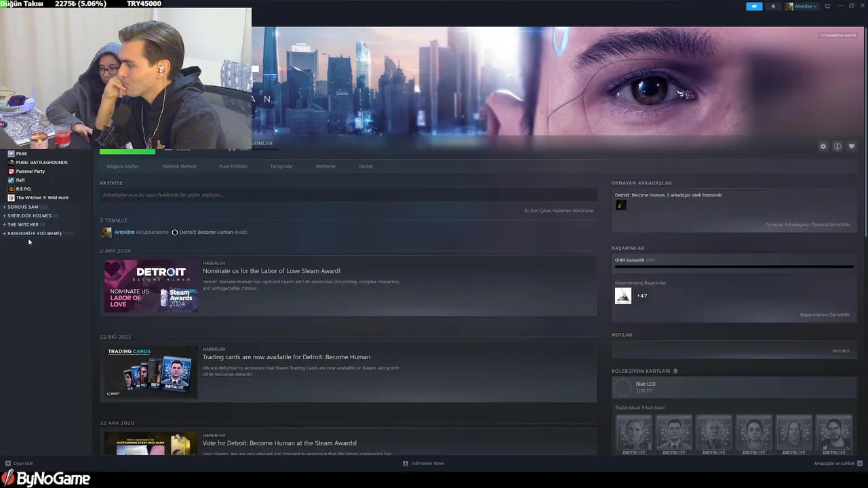Click the achievements progress bar

click(x=734, y=267)
